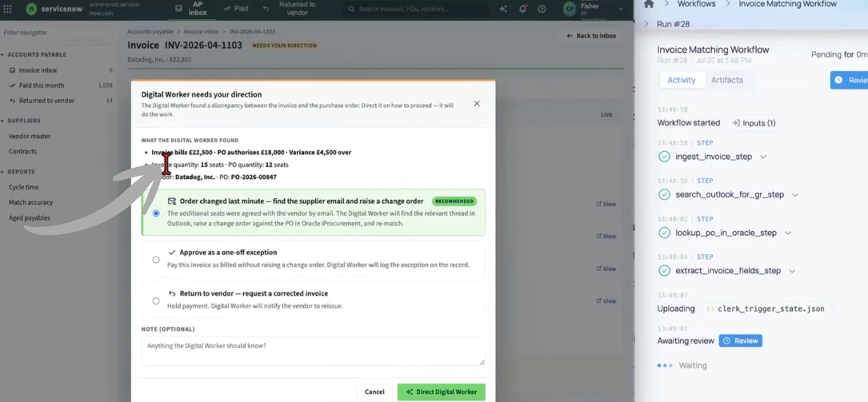Expand the user profile dropdown chevron

(621, 9)
